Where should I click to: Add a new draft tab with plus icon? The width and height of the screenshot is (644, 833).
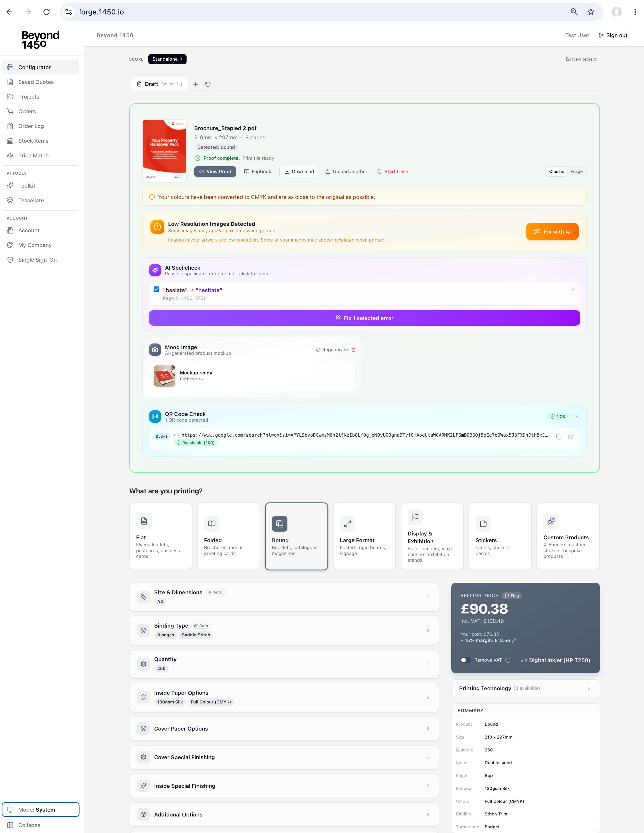point(195,84)
